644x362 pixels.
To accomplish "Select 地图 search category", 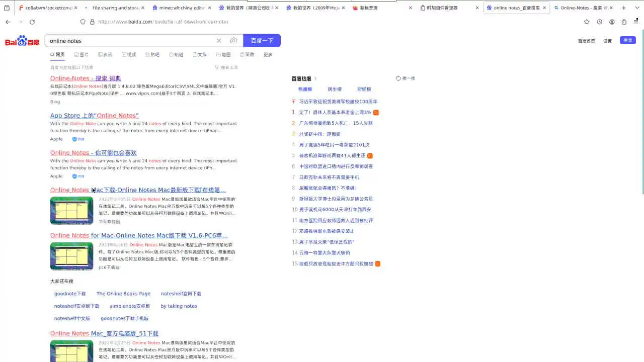I will pyautogui.click(x=223, y=54).
